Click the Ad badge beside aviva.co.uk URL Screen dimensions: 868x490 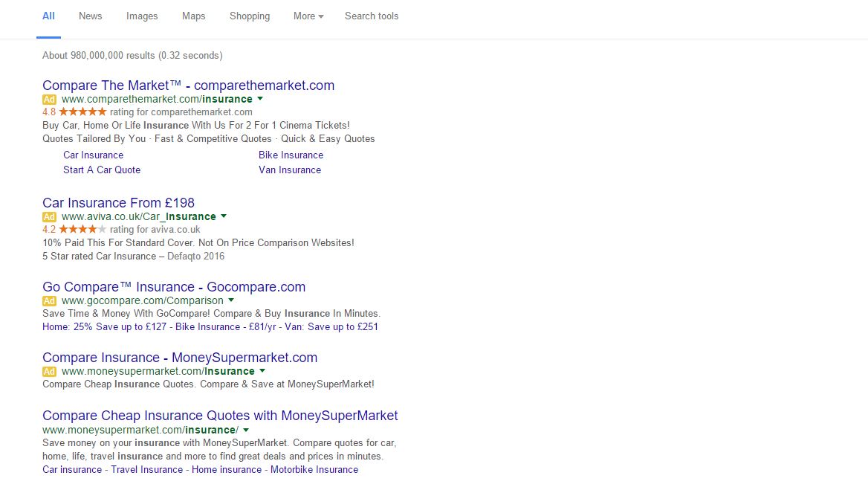pyautogui.click(x=49, y=217)
